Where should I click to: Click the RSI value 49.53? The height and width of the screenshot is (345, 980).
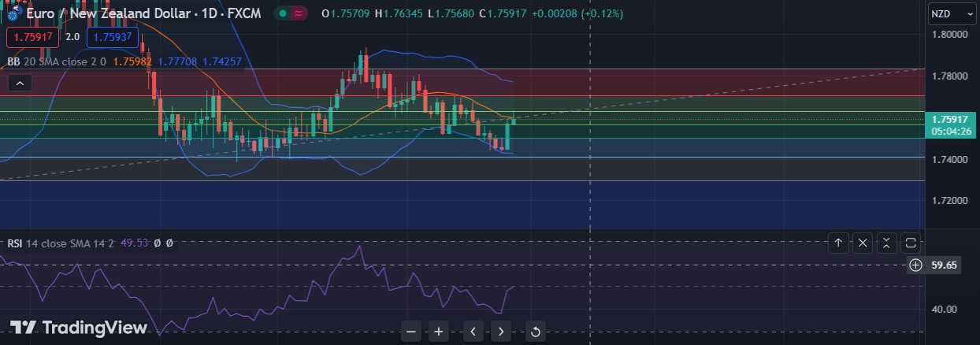(135, 243)
